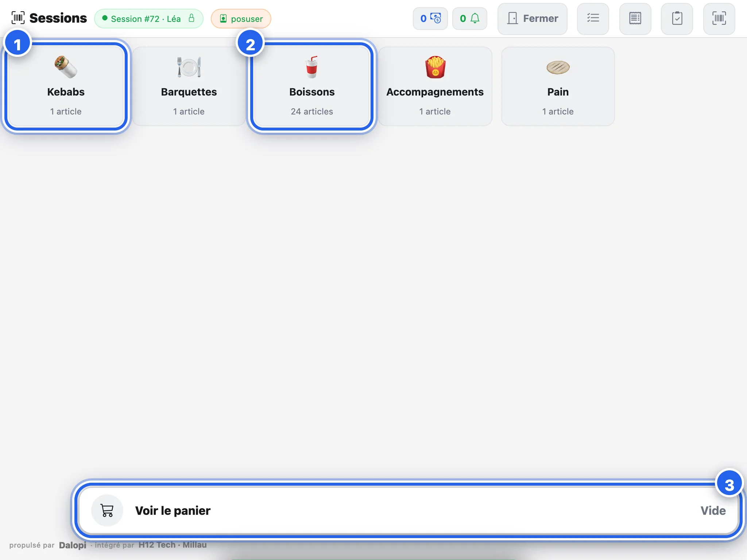Click the Sessions title text
Image resolution: width=747 pixels, height=560 pixels.
click(58, 18)
